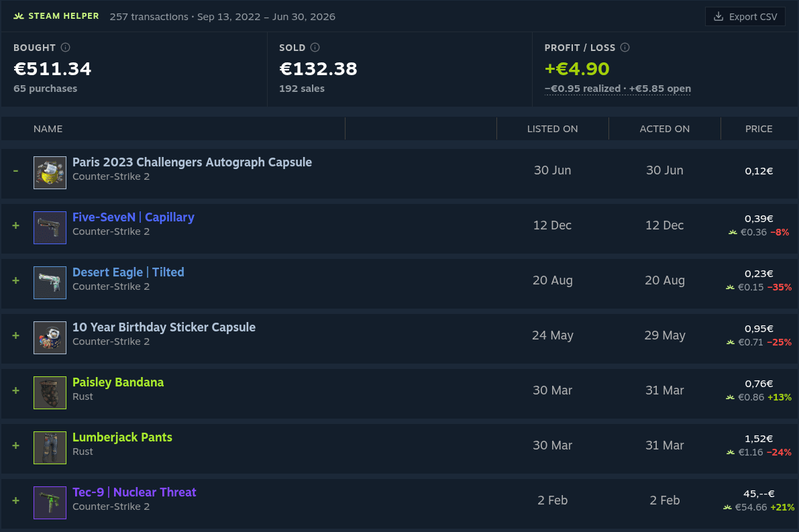799x532 pixels.
Task: Sort by the Price column header
Action: point(759,129)
